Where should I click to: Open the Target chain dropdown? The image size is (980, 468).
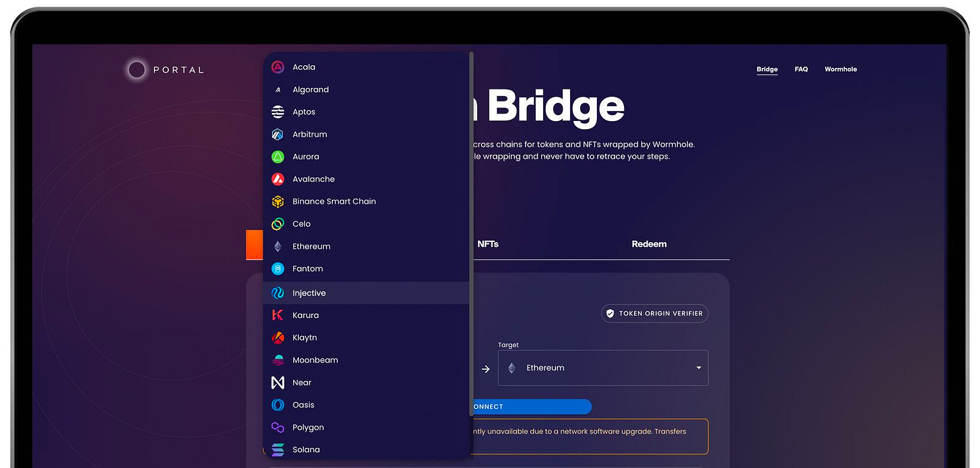coord(603,368)
